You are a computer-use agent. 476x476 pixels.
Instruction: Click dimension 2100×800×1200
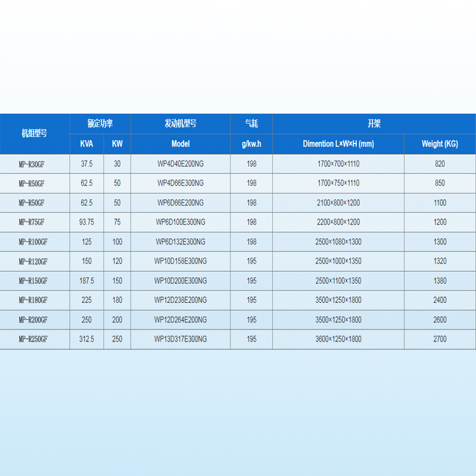tap(338, 203)
